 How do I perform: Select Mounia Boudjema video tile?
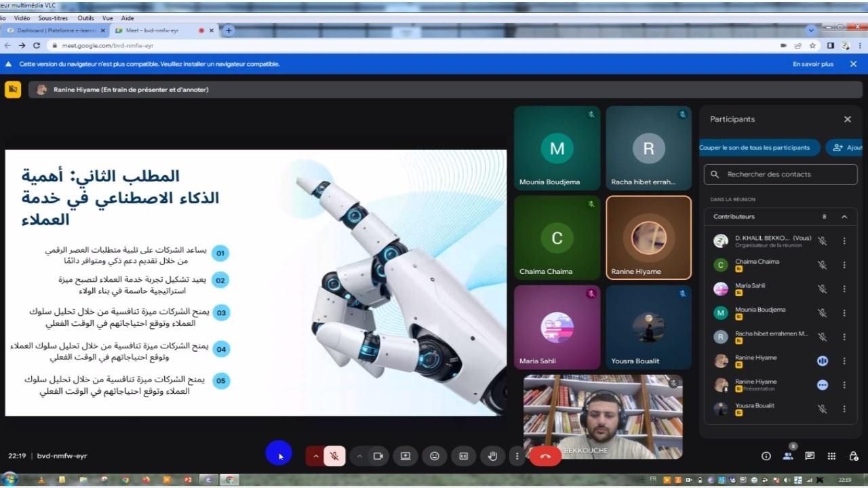[557, 148]
